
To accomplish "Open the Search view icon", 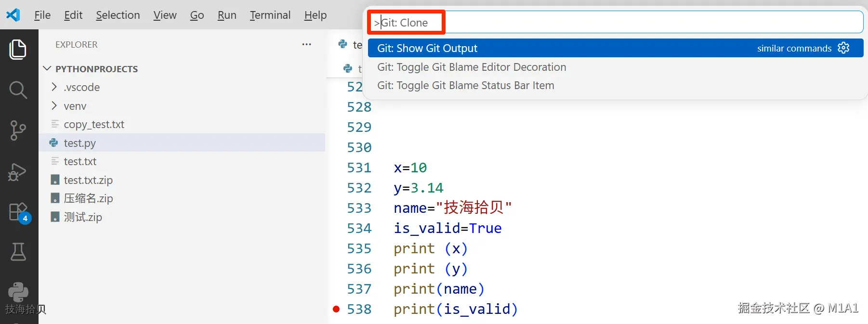I will (x=18, y=90).
